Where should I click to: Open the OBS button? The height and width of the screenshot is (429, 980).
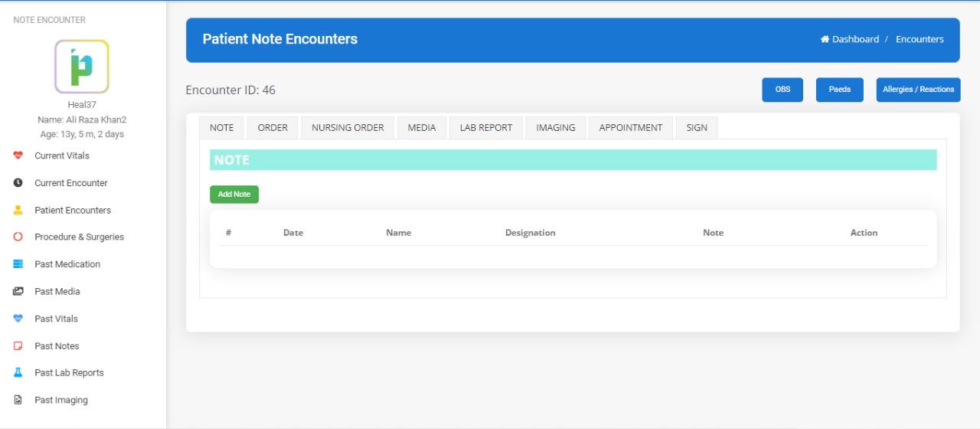tap(782, 90)
